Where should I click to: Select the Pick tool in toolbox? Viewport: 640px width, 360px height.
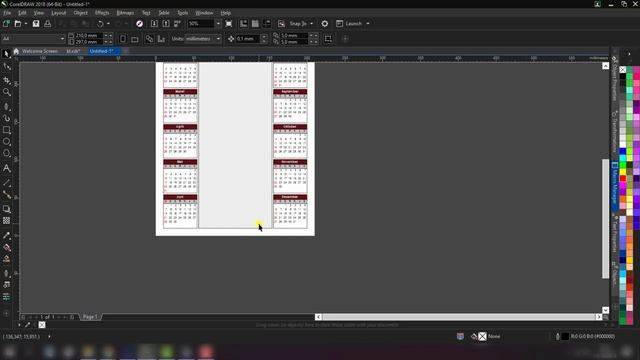pos(6,54)
